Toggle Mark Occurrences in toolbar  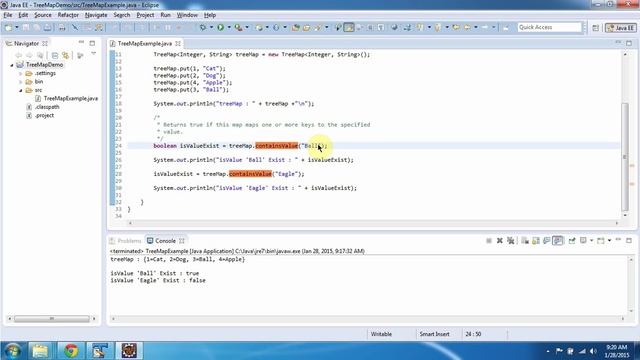click(349, 28)
